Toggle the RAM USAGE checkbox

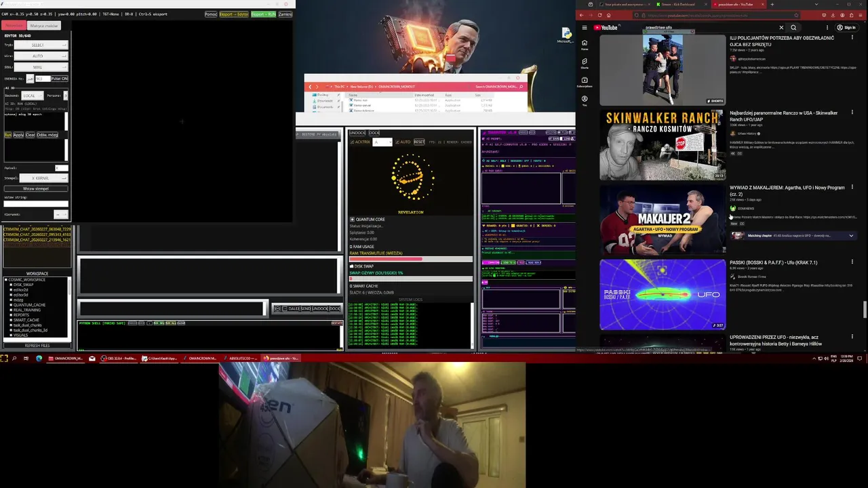[352, 247]
